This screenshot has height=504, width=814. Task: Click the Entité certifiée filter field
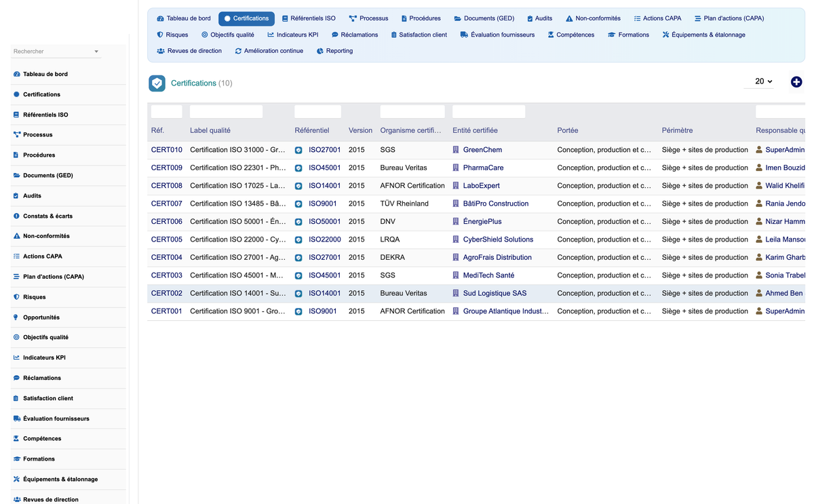click(488, 112)
